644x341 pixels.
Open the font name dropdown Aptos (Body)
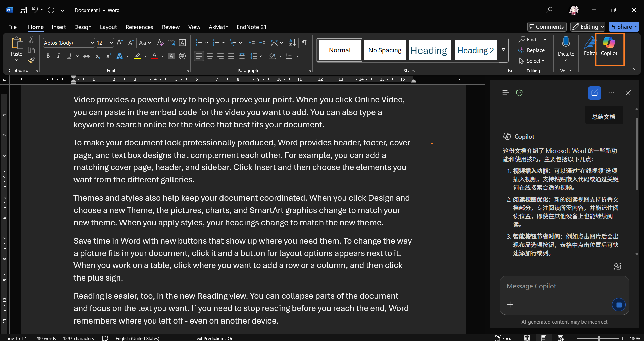[92, 43]
